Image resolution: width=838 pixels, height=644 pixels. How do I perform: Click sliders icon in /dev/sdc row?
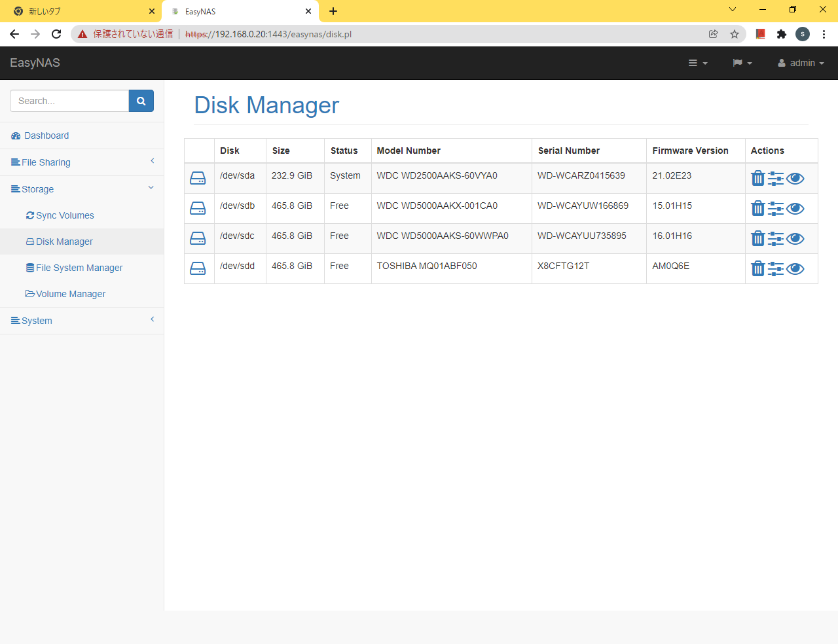[776, 239]
